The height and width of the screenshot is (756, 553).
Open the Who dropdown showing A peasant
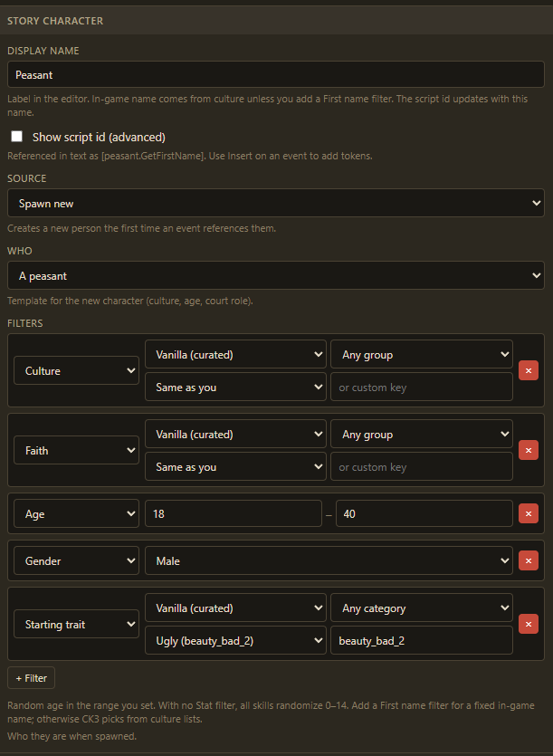pyautogui.click(x=276, y=275)
